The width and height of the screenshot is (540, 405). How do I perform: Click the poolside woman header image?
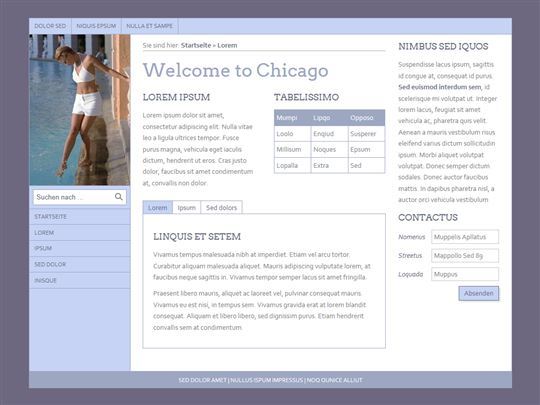click(80, 110)
